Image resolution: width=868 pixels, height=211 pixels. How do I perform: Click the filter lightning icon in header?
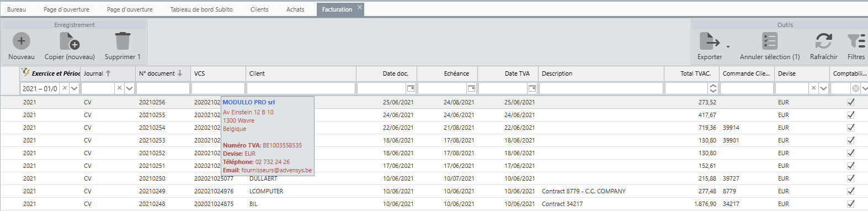click(25, 72)
